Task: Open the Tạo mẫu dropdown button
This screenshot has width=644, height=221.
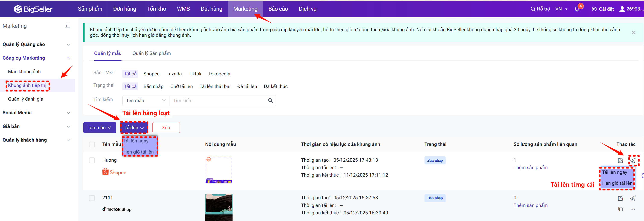Action: click(x=100, y=127)
